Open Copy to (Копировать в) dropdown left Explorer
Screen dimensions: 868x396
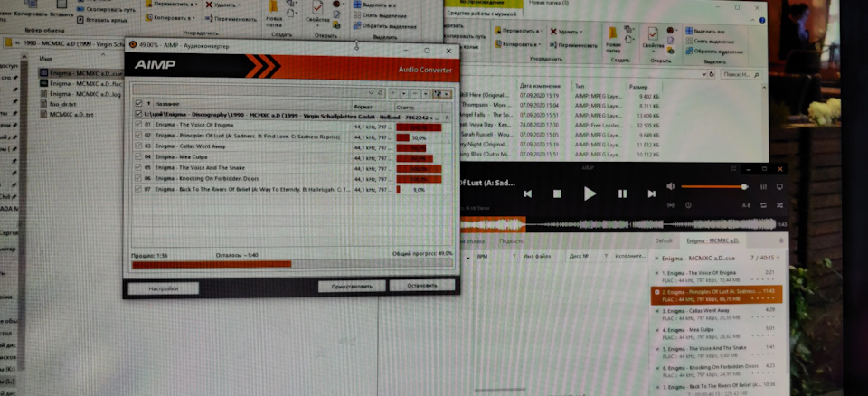coord(172,18)
